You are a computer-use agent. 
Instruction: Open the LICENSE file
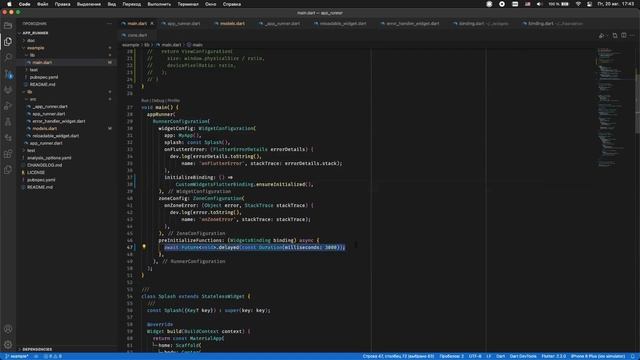tap(36, 173)
